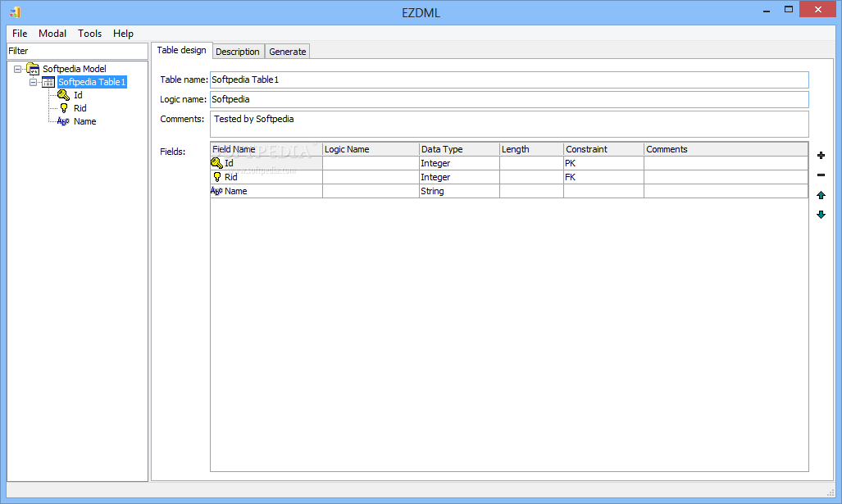The height and width of the screenshot is (504, 842).
Task: Click the foreign key icon next to Rid in tree
Action: click(x=64, y=108)
